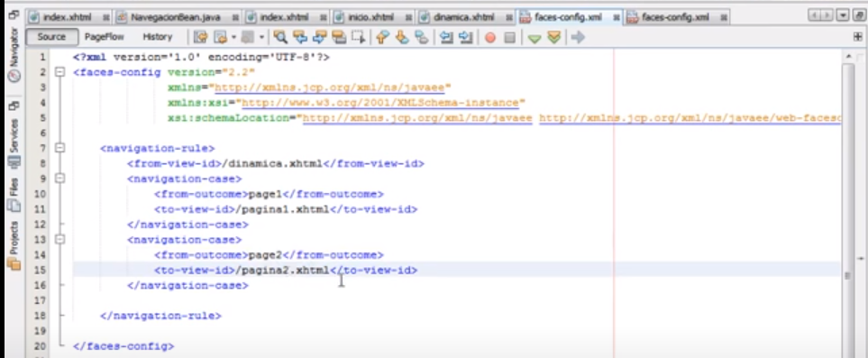Screen dimensions: 868x358
Task: Toggle Rectangular Selection icon
Action: pyautogui.click(x=359, y=37)
